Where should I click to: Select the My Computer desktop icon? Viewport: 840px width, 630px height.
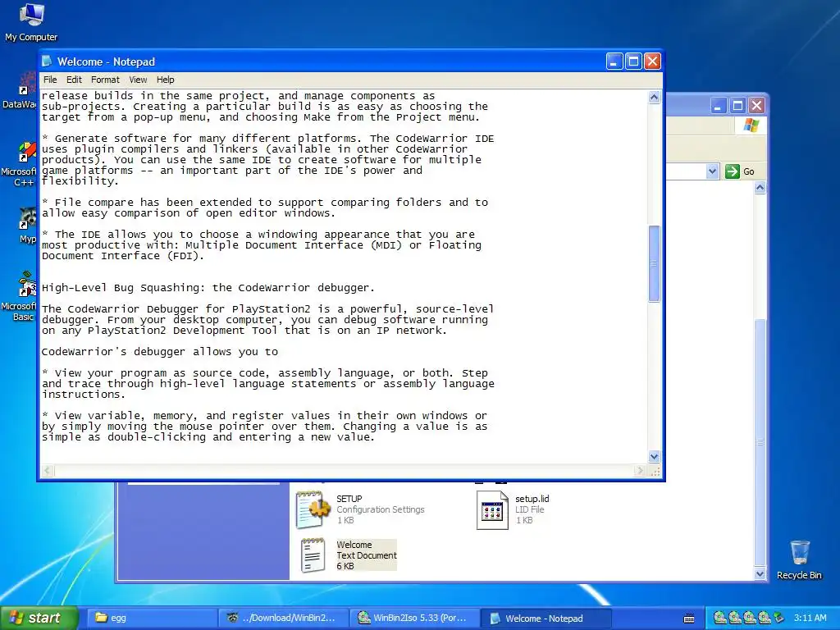(x=31, y=22)
